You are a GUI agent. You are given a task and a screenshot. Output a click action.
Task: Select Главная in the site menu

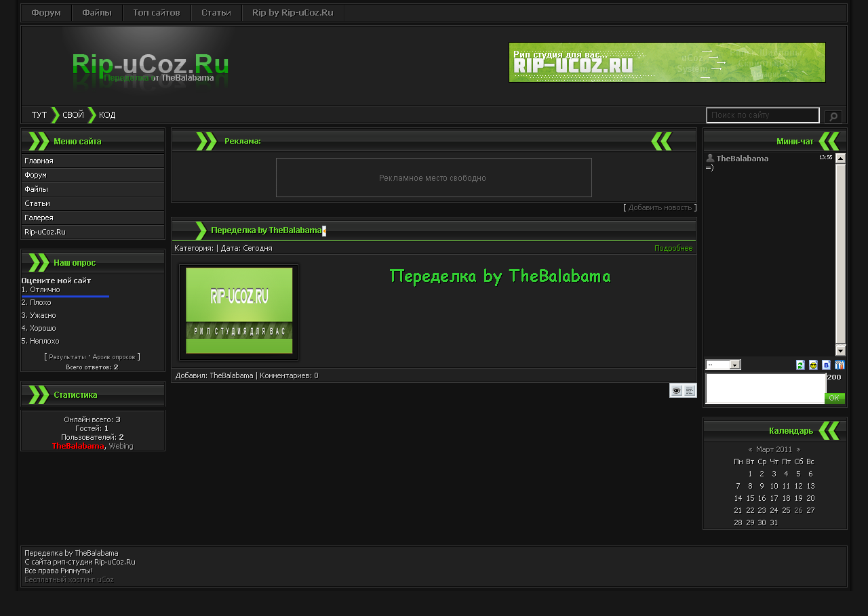tap(93, 161)
